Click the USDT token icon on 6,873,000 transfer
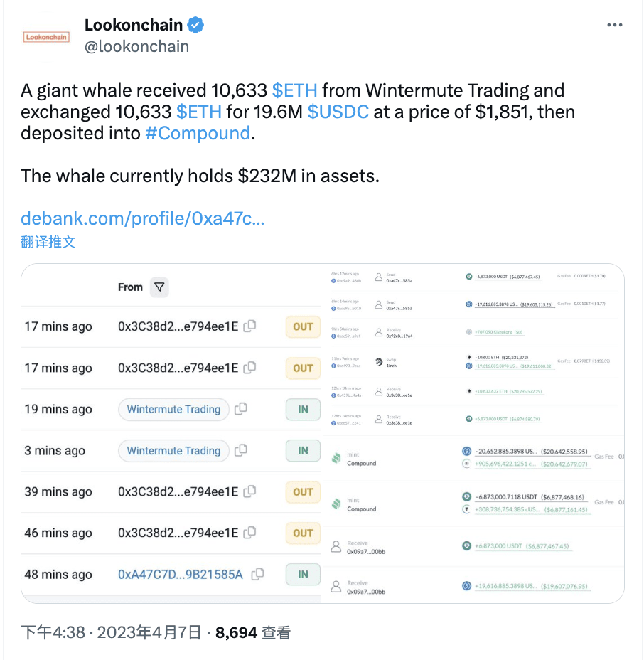 [468, 276]
